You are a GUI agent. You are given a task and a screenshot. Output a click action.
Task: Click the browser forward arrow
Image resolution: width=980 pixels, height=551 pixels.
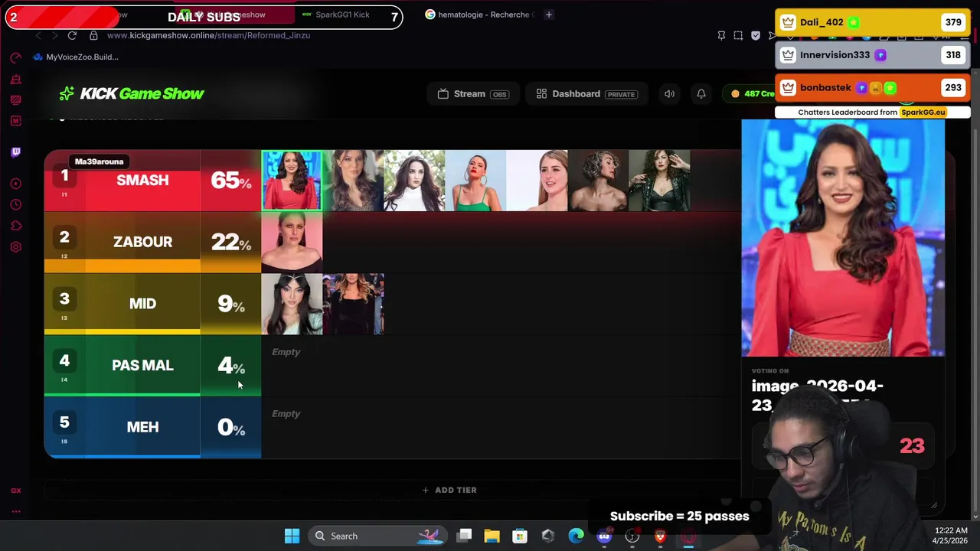point(55,35)
